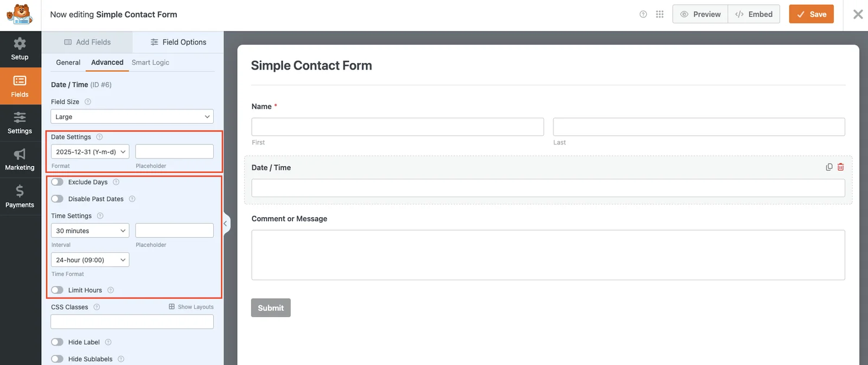Turn on Disable Past Dates

[x=58, y=199]
